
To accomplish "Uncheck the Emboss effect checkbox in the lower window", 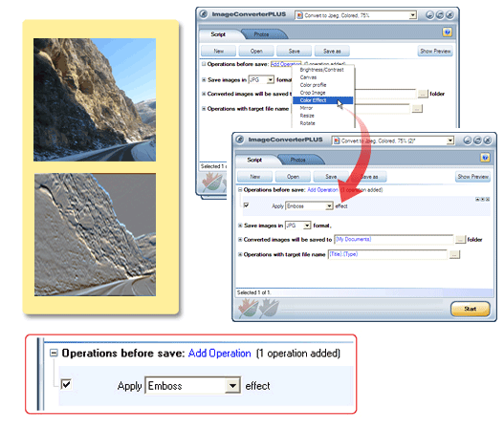I will coord(246,205).
